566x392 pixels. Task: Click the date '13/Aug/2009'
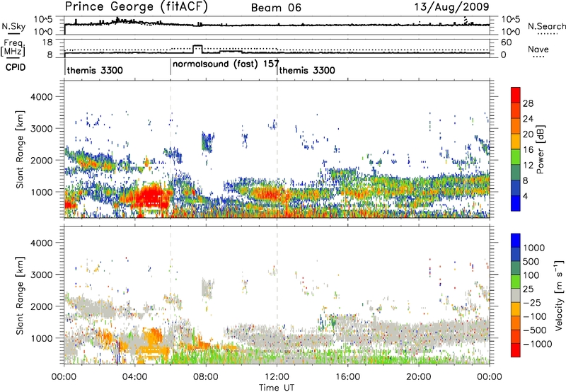click(x=451, y=7)
